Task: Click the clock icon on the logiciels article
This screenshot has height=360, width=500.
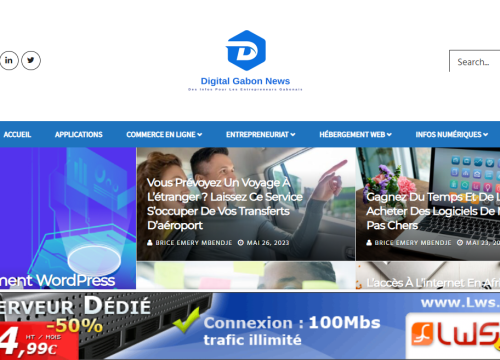Action: [460, 243]
